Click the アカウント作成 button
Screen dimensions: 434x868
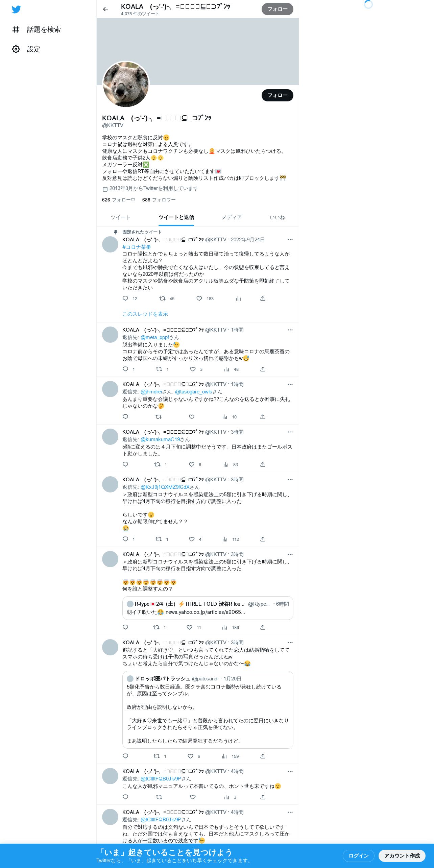click(402, 855)
